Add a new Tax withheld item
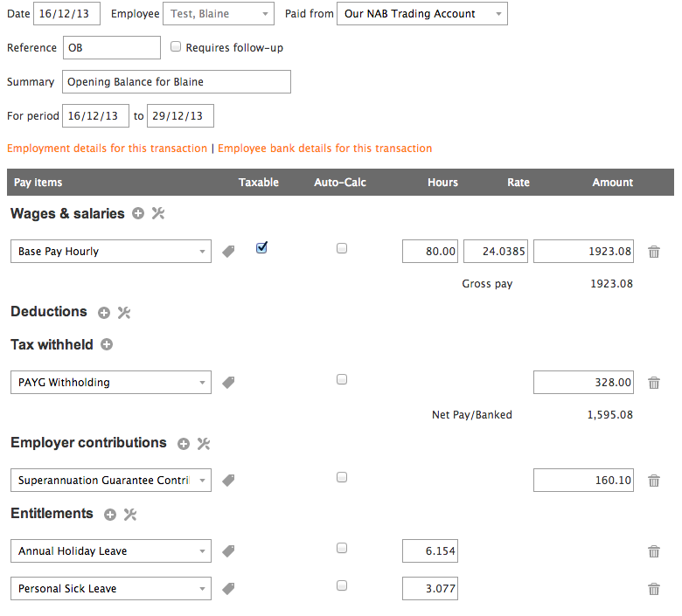The image size is (682, 616). point(107,345)
